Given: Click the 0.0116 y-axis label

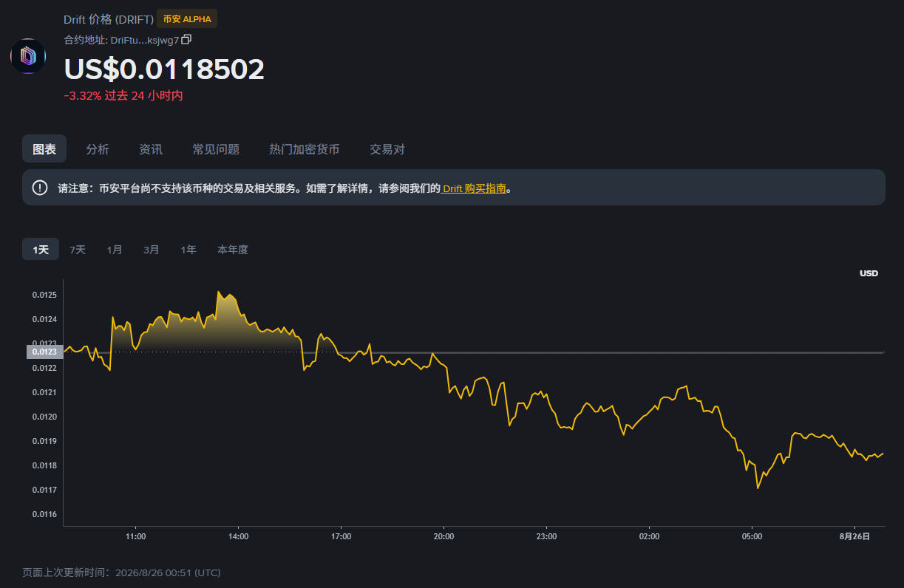Looking at the screenshot, I should tap(44, 514).
